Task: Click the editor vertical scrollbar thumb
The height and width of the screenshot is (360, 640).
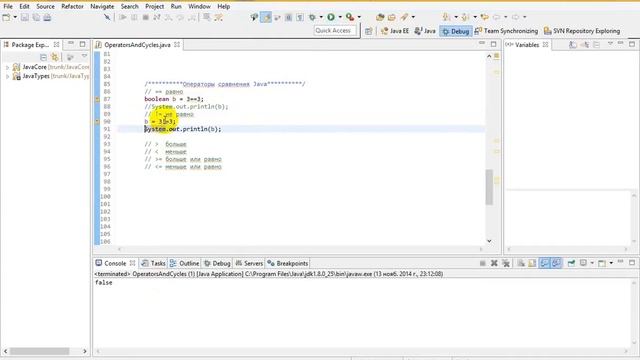Action: (x=489, y=187)
